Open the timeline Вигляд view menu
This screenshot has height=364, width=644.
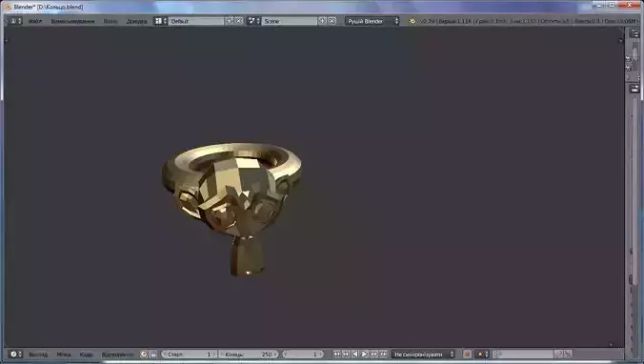pos(38,354)
